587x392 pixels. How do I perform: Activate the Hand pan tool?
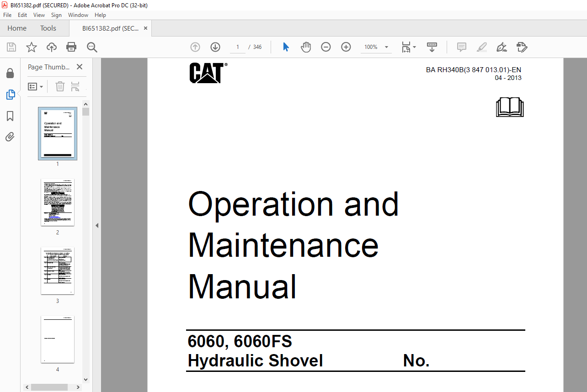pos(306,47)
